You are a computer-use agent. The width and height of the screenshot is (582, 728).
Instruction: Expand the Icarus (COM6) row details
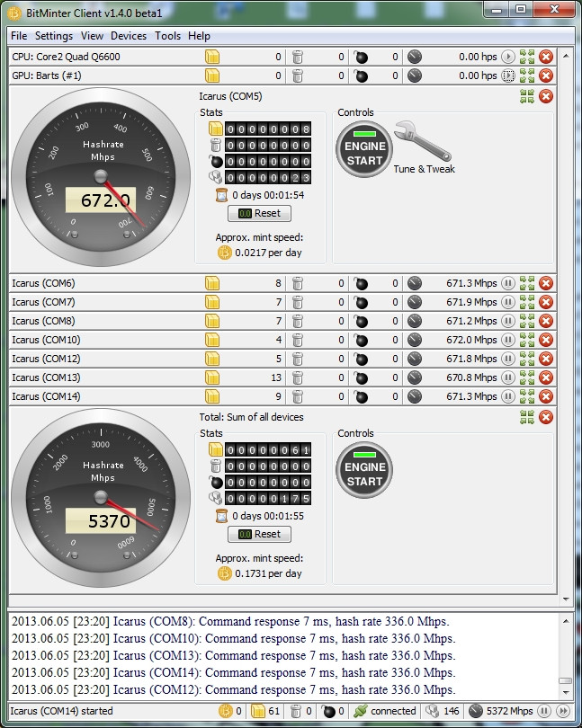click(527, 283)
